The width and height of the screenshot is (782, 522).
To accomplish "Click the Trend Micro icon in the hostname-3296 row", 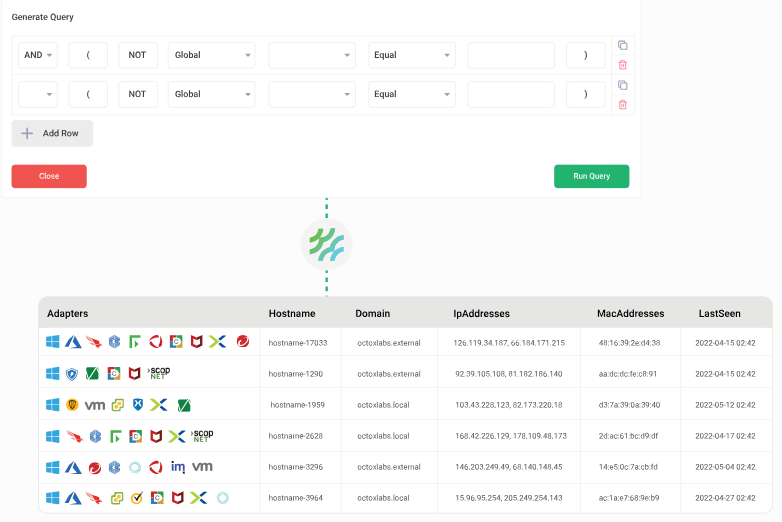I will [x=94, y=467].
